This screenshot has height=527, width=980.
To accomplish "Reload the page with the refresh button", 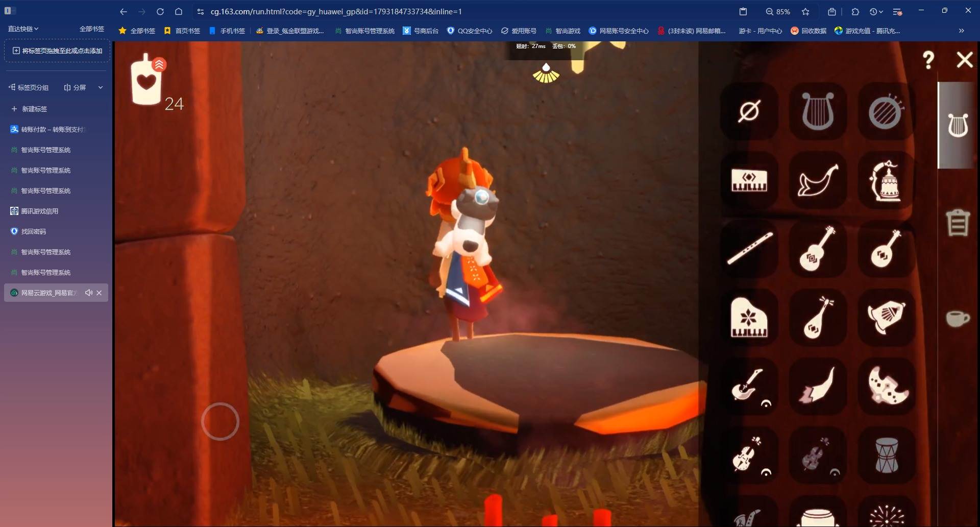I will (x=160, y=11).
